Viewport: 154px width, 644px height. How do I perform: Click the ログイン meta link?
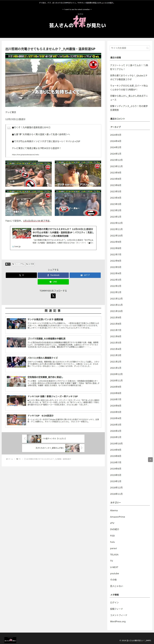tap(114, 603)
